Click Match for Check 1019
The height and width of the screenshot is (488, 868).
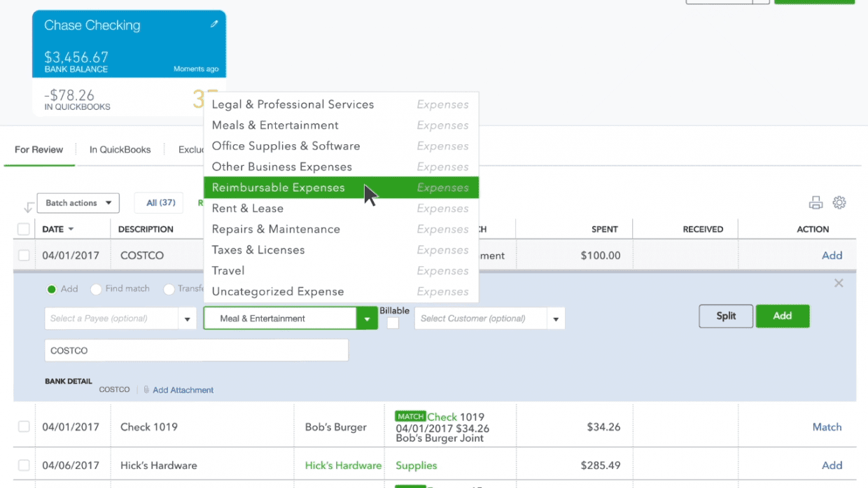click(x=827, y=426)
